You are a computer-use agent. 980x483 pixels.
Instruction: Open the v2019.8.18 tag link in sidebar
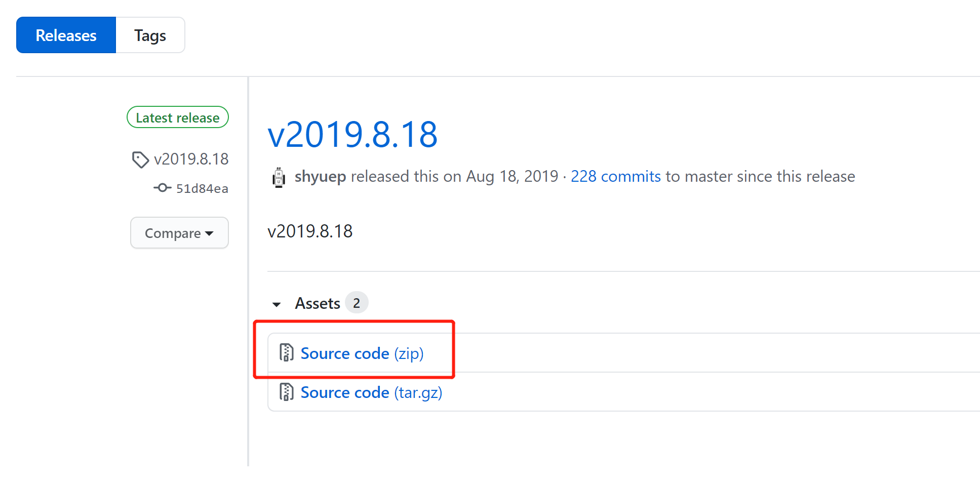coord(191,159)
